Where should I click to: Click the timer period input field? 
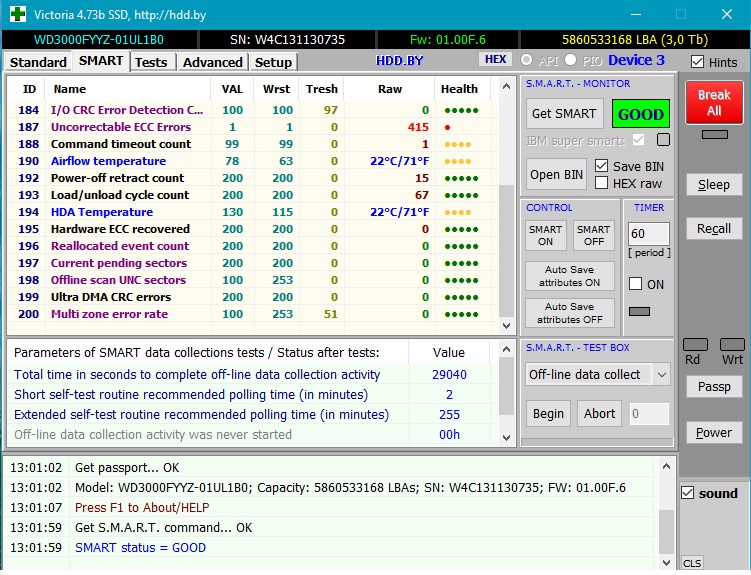click(649, 234)
